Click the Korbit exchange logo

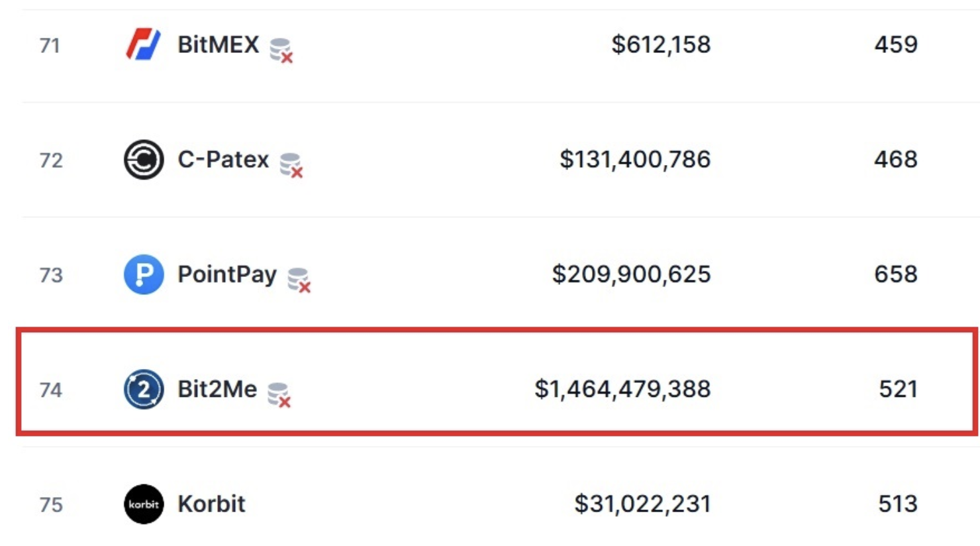[144, 504]
